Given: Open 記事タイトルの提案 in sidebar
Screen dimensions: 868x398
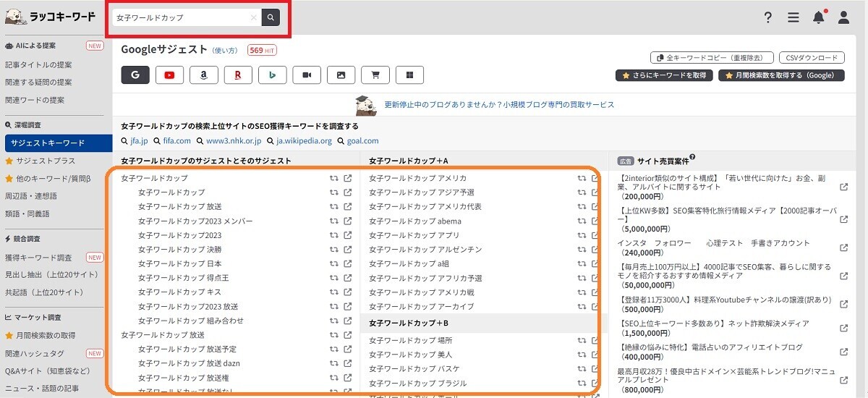Looking at the screenshot, I should (38, 64).
